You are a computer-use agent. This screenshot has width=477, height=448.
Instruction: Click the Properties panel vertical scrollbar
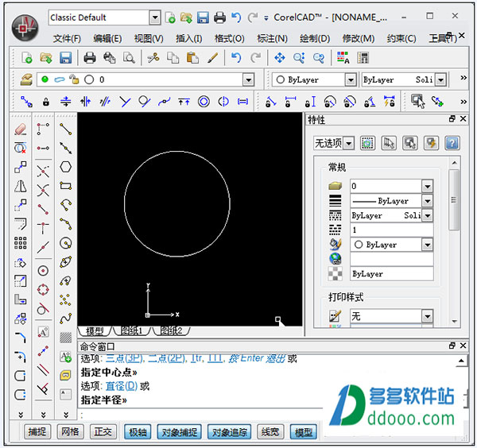(454, 199)
